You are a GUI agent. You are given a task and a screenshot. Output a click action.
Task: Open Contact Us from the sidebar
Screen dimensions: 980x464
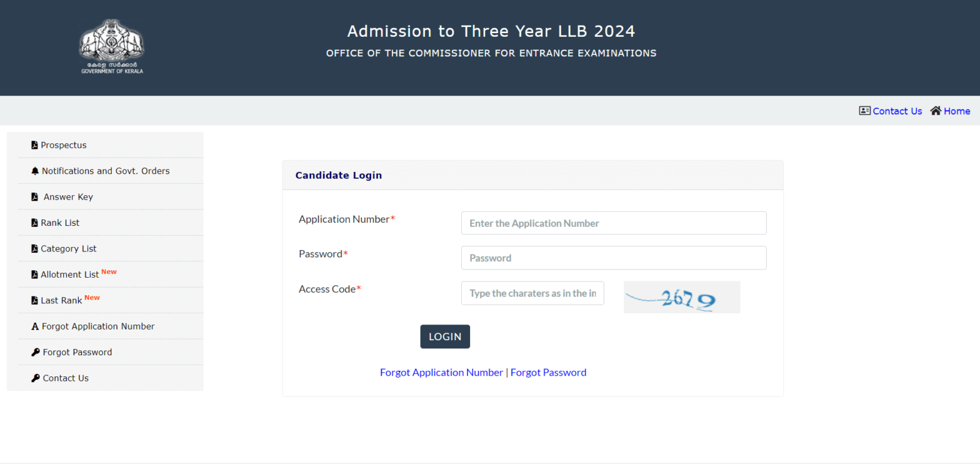point(65,377)
